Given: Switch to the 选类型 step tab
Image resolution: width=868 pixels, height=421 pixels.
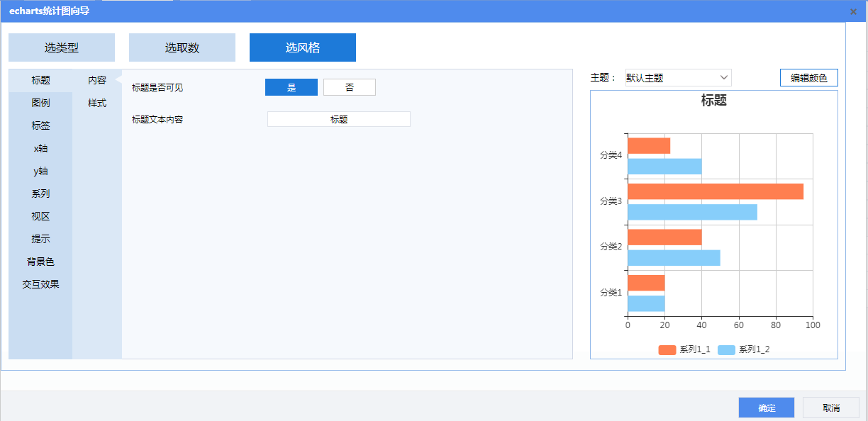Looking at the screenshot, I should 62,47.
